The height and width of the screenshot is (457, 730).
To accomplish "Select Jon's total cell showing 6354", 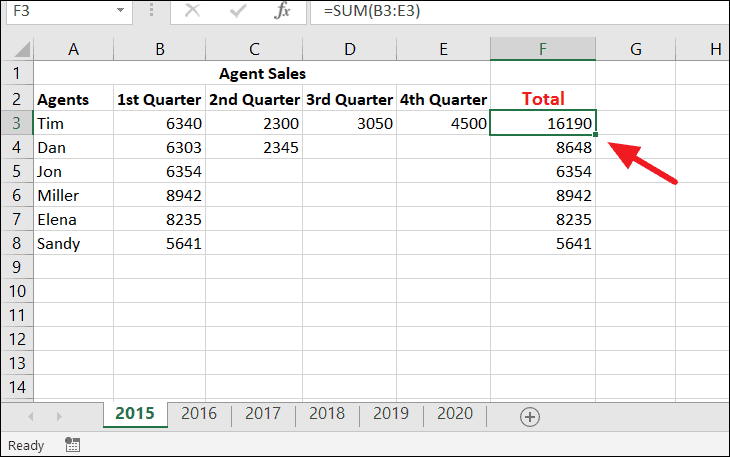I will point(543,171).
